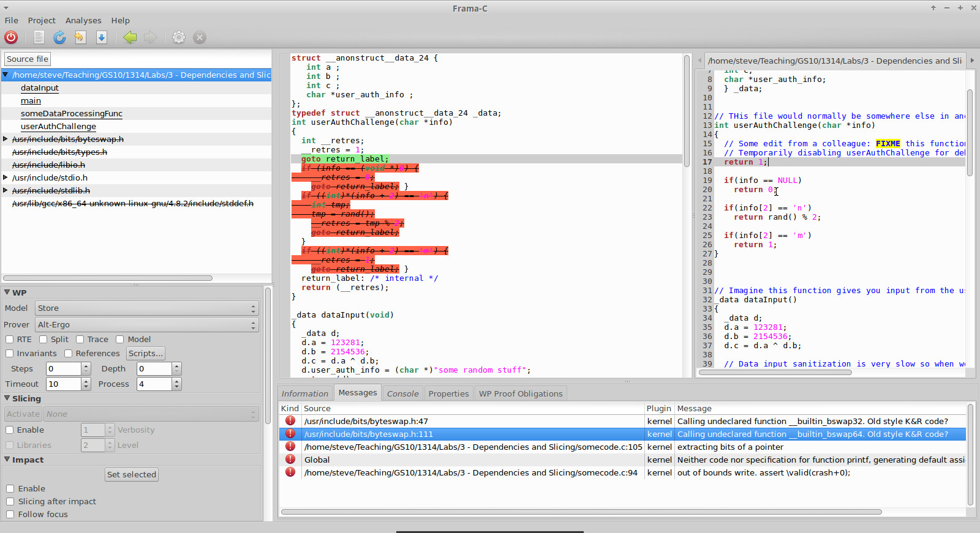
Task: Open the Analyses menu
Action: (83, 20)
